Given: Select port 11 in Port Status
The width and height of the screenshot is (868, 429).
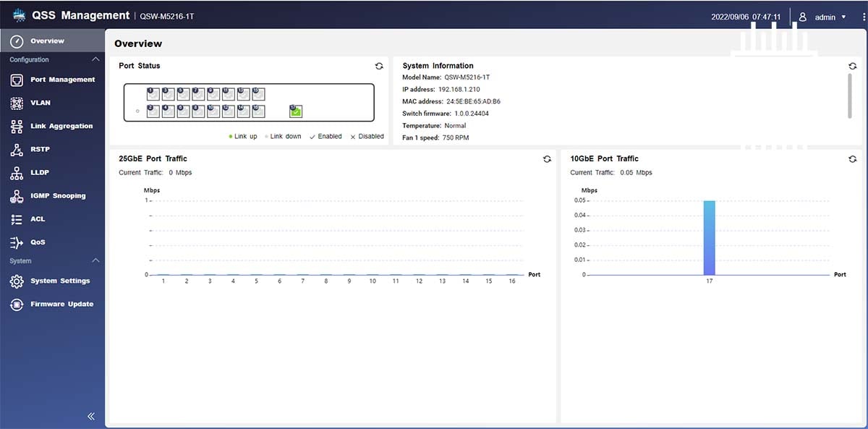Looking at the screenshot, I should 229,94.
